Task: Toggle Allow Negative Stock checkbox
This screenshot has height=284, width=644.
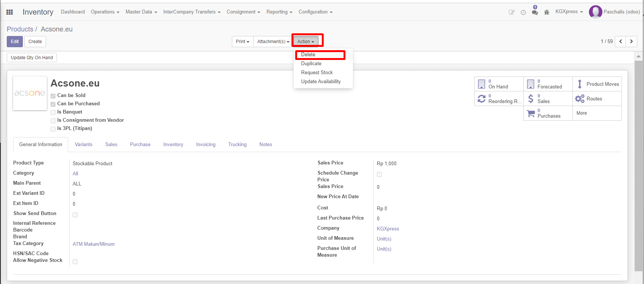Action: pyautogui.click(x=75, y=262)
